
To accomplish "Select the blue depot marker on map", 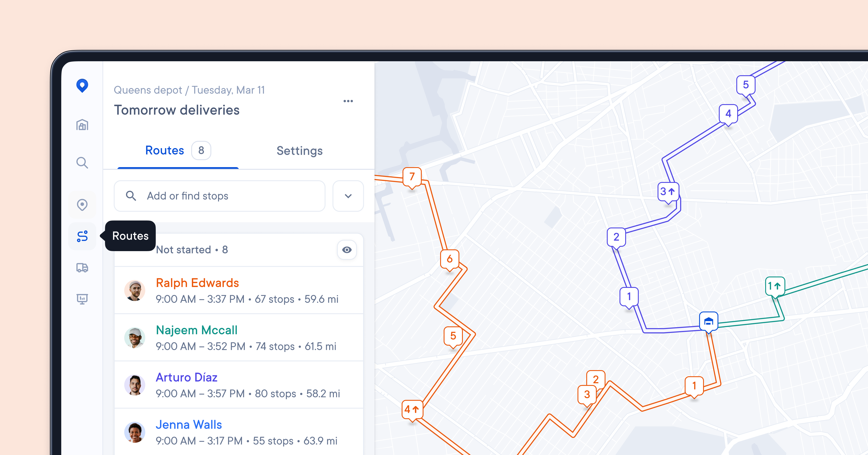I will tap(709, 322).
